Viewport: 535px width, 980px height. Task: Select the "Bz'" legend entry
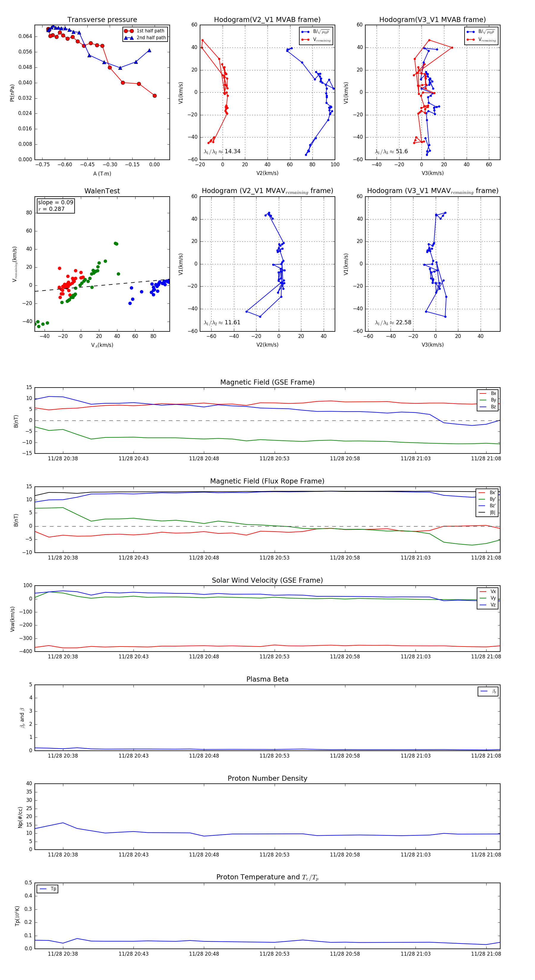[x=487, y=506]
